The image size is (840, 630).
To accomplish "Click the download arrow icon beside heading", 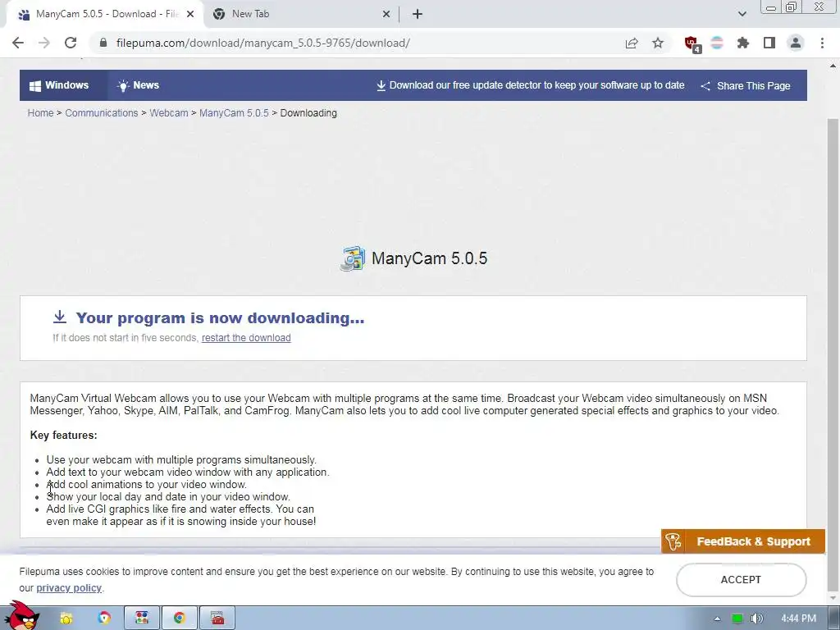I will (59, 317).
